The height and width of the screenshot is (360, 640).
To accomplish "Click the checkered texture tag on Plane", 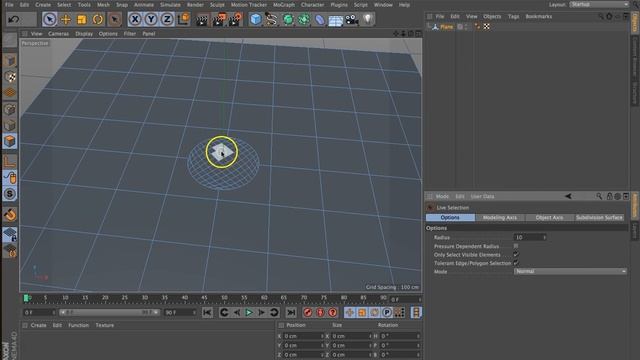I will click(x=487, y=27).
